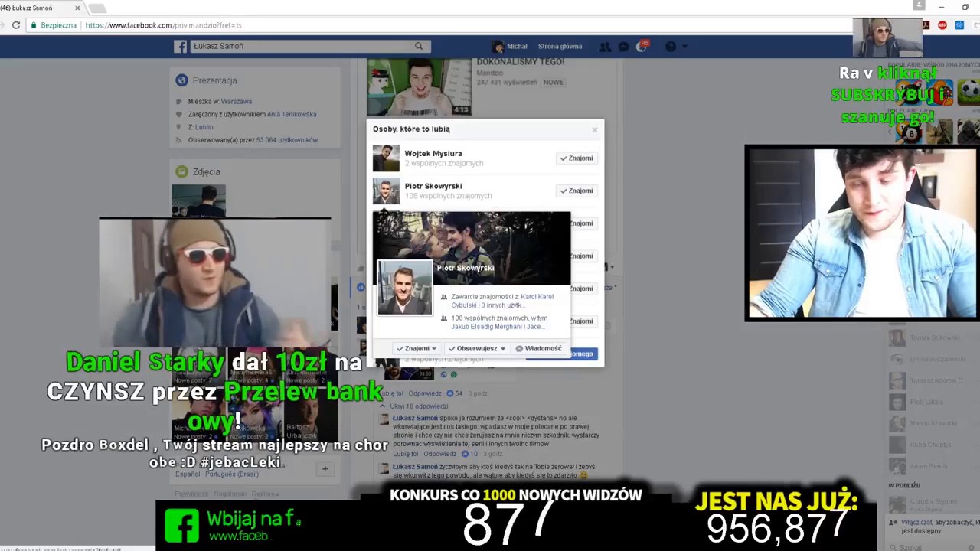Image resolution: width=980 pixels, height=551 pixels.
Task: Open Piotr Skowyrski's avatar in likes list
Action: click(x=386, y=191)
